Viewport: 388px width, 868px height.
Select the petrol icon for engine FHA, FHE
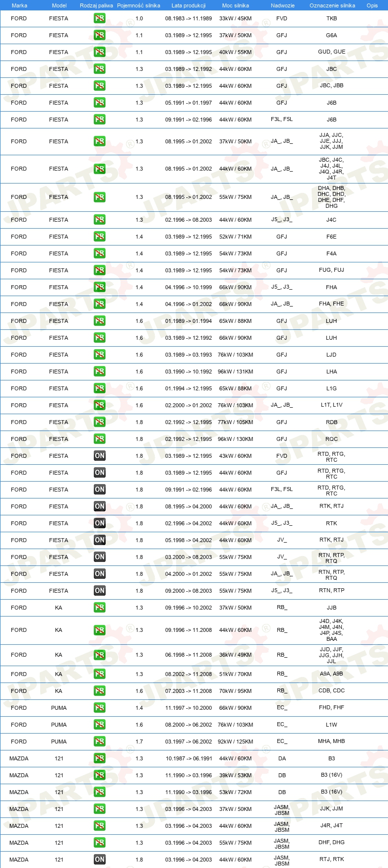click(100, 304)
